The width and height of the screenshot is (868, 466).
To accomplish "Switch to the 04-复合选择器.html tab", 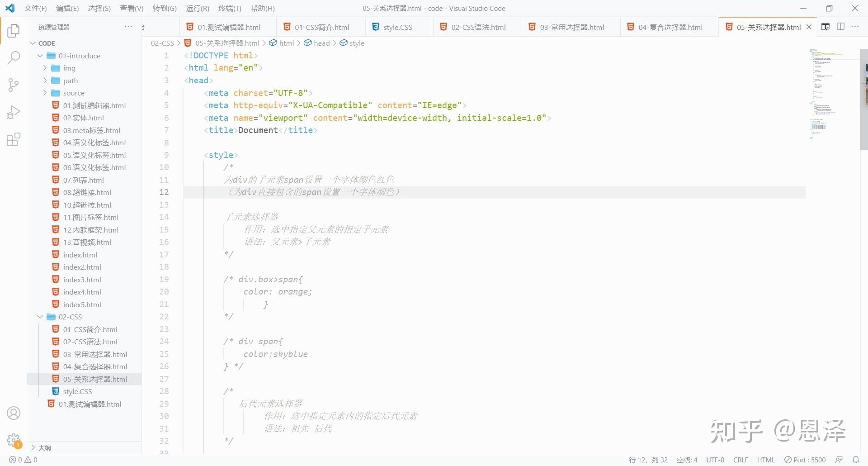I will (669, 27).
